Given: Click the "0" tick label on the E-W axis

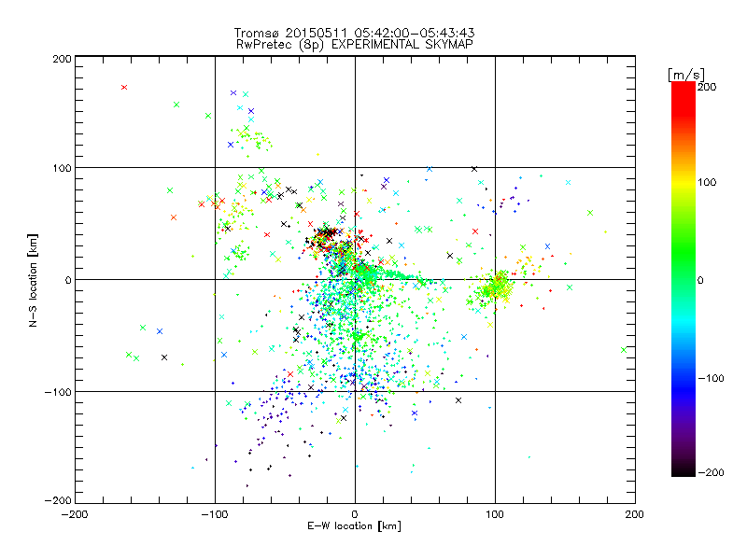Looking at the screenshot, I should [355, 514].
